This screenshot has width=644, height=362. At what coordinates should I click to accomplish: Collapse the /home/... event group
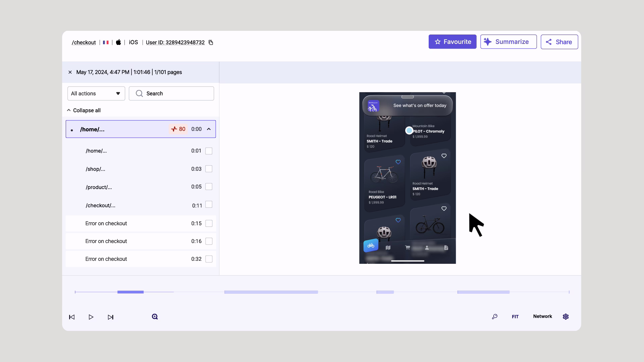pos(209,129)
